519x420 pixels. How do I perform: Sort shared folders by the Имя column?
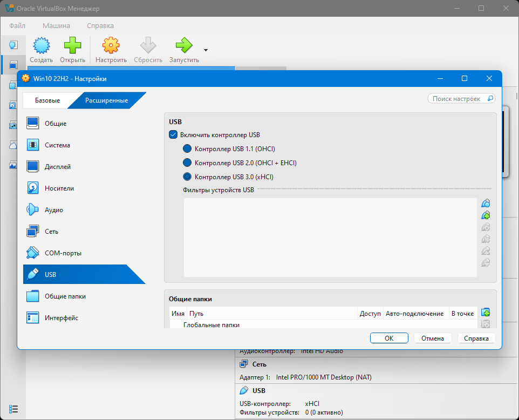pyautogui.click(x=178, y=313)
